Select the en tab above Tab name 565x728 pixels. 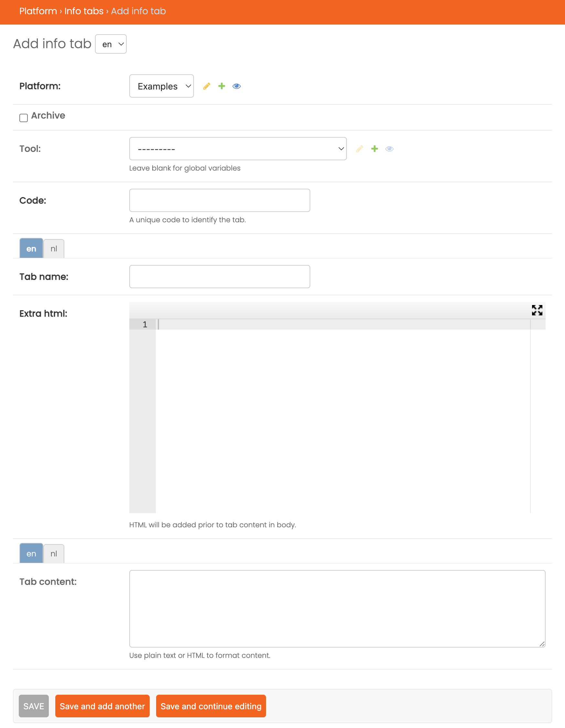(x=31, y=248)
